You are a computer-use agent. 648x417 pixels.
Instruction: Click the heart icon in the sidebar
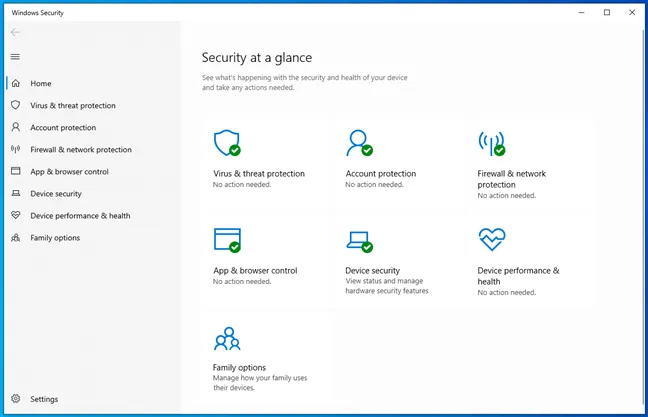click(x=16, y=215)
